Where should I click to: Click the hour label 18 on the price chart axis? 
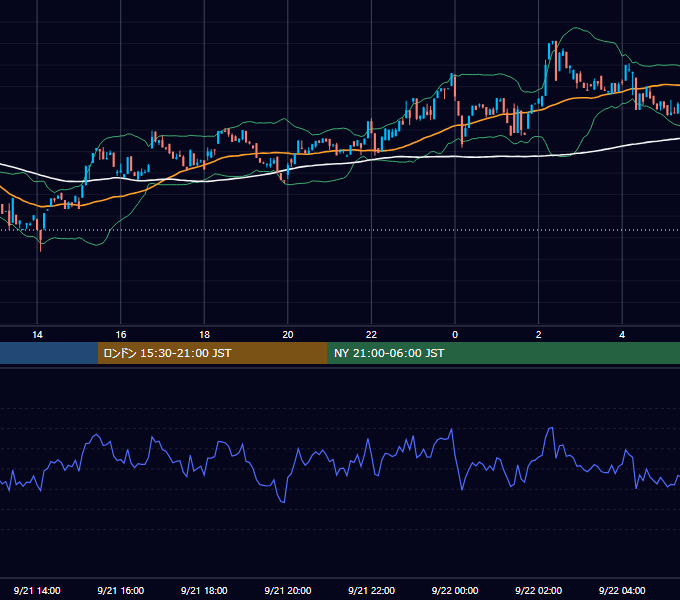pyautogui.click(x=204, y=335)
